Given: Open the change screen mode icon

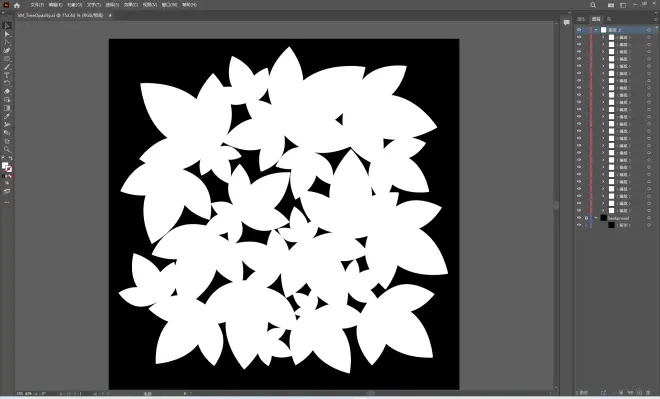Looking at the screenshot, I should (x=7, y=191).
